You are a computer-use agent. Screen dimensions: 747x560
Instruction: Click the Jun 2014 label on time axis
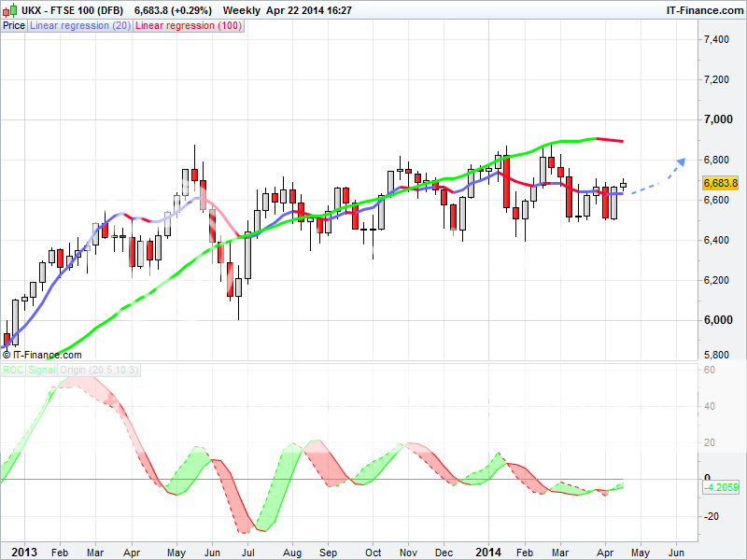[x=676, y=553]
